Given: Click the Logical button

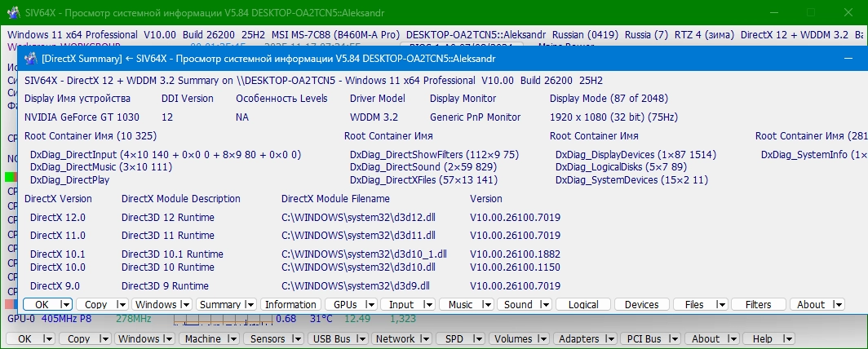Looking at the screenshot, I should point(583,304).
